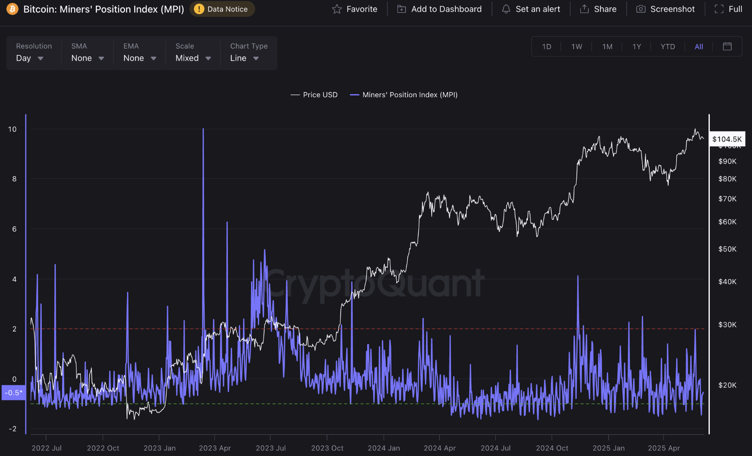
Task: Click the 2024 Jul axis label
Action: pos(495,448)
